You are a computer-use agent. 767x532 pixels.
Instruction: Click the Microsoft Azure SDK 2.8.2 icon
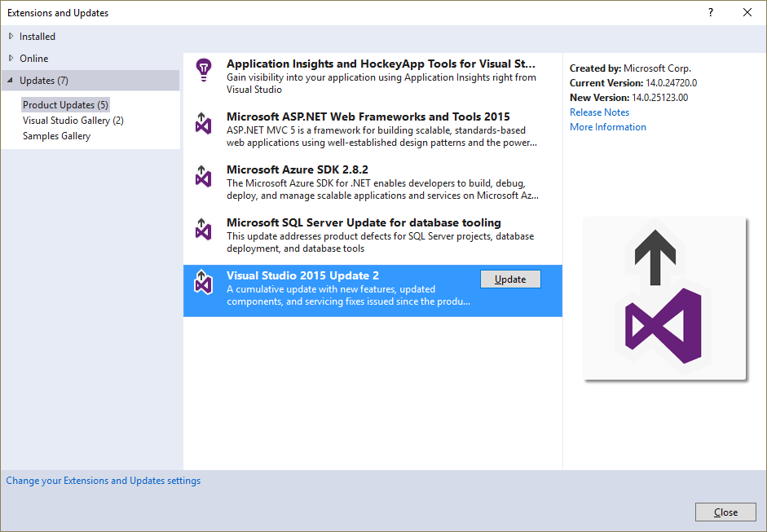203,176
